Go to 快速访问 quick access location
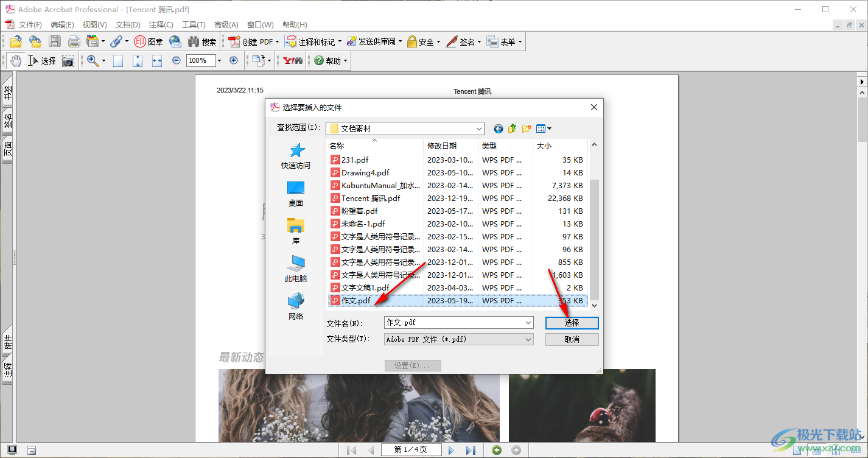This screenshot has width=868, height=458. (296, 156)
